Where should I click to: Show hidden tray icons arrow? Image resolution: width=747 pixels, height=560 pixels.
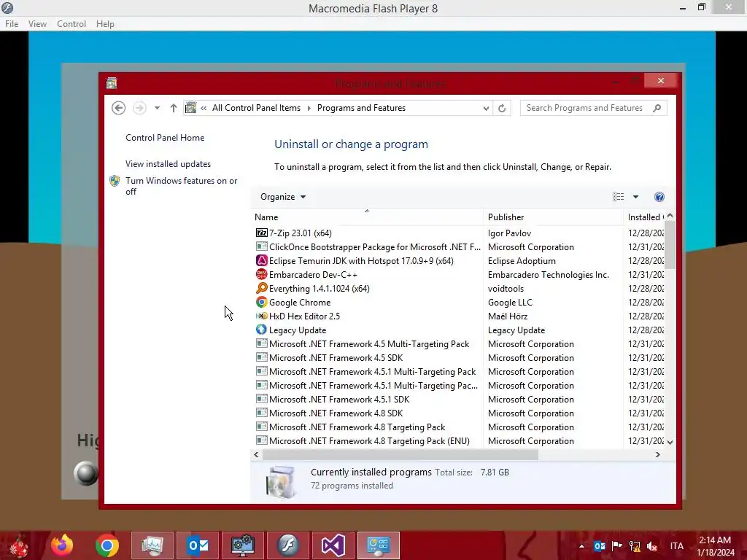coord(581,546)
